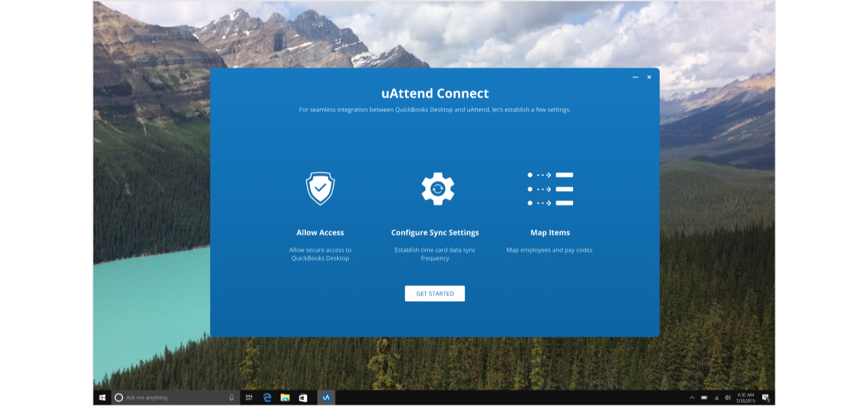Minimize the uAttend Connect window
The height and width of the screenshot is (406, 868).
tap(635, 77)
